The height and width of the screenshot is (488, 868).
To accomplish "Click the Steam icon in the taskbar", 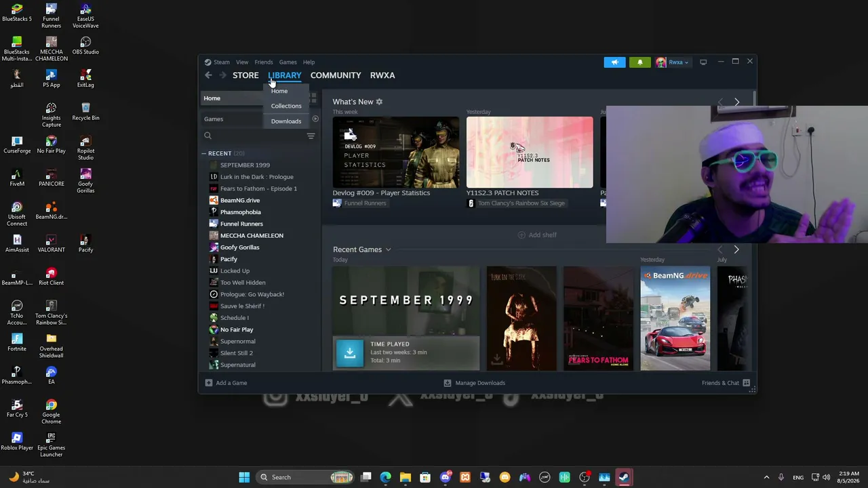I will (x=624, y=477).
